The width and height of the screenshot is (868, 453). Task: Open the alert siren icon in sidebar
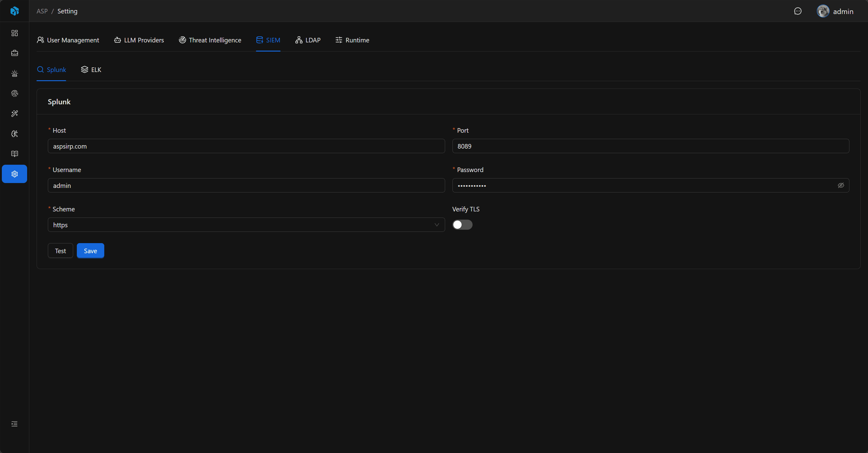click(x=15, y=73)
